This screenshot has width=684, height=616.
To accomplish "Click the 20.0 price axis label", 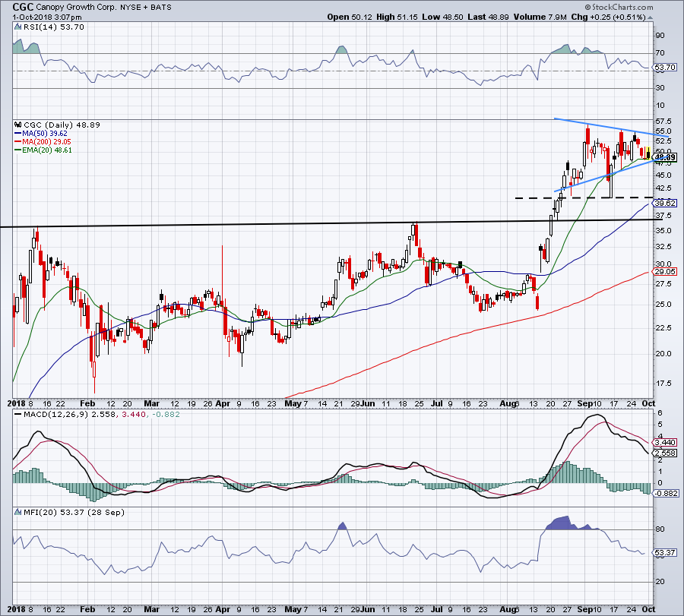I will [x=663, y=353].
